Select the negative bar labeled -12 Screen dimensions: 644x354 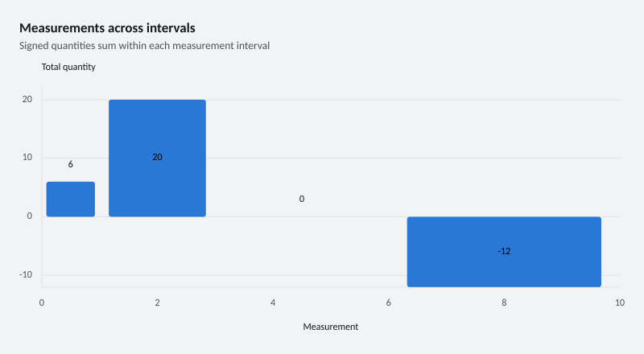pyautogui.click(x=504, y=252)
